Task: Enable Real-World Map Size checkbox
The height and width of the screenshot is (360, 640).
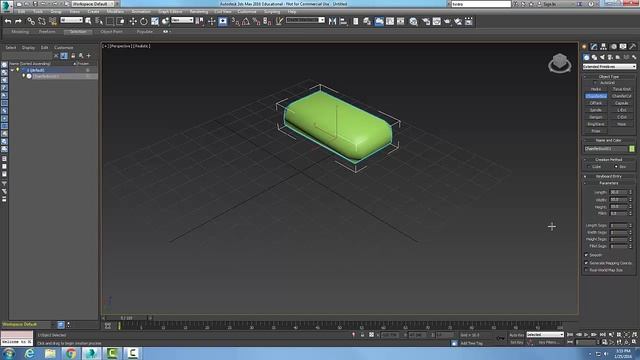Action: [587, 270]
